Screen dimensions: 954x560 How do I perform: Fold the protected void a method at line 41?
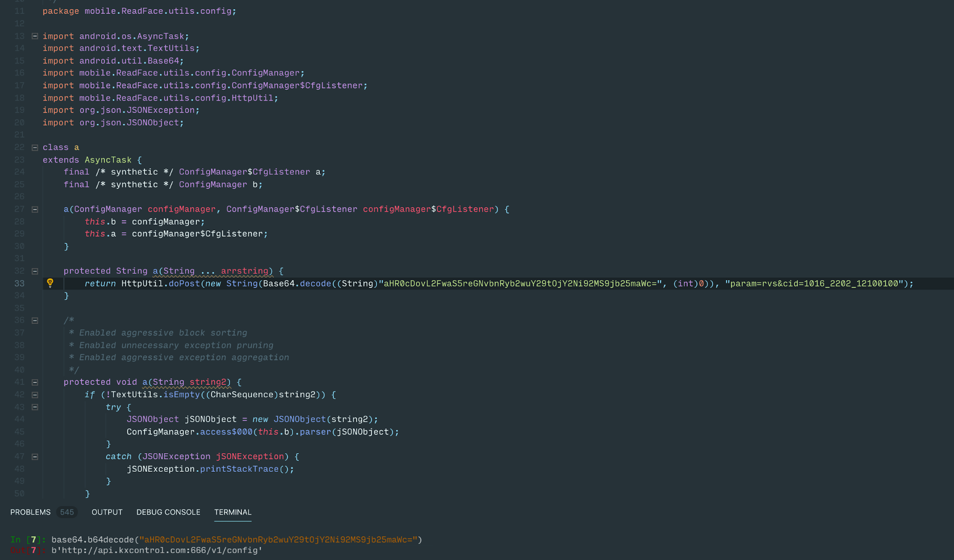coord(35,382)
